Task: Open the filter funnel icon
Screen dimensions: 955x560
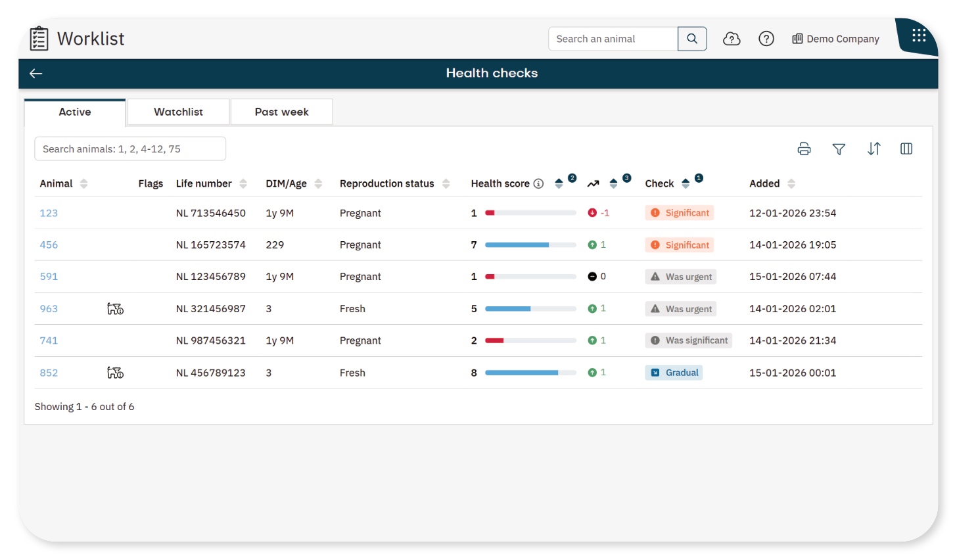Action: (x=839, y=149)
